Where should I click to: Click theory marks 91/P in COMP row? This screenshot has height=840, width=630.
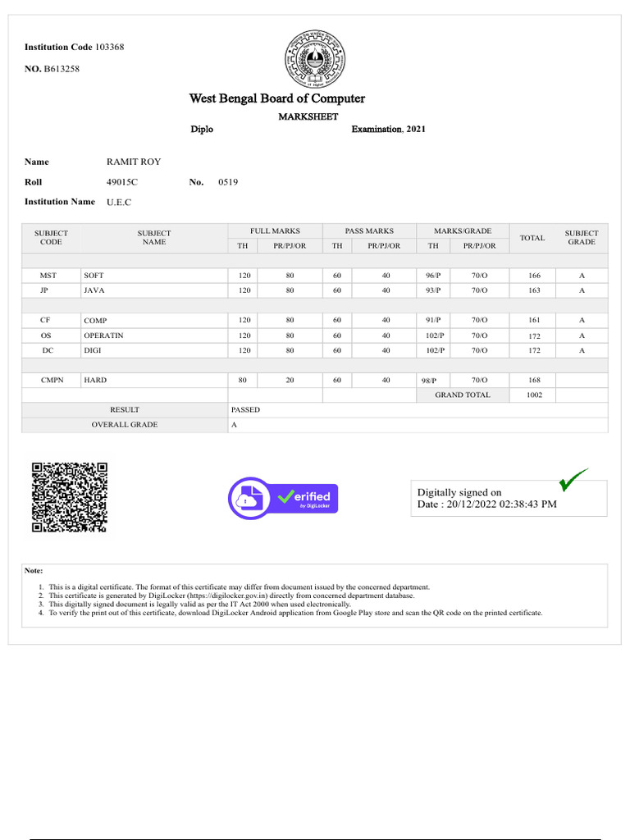(x=433, y=320)
